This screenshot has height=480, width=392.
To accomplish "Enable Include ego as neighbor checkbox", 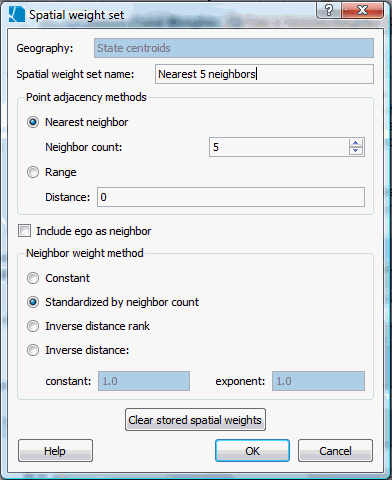I will [24, 231].
